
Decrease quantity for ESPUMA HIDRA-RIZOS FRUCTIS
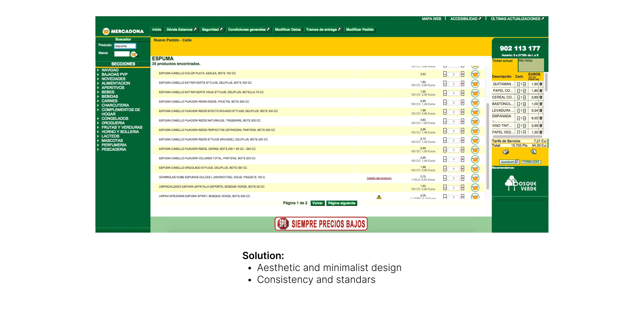coord(445,102)
